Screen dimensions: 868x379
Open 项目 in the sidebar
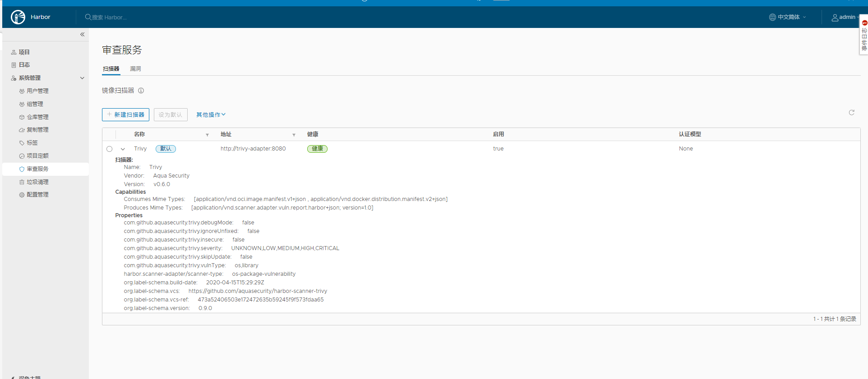click(24, 52)
